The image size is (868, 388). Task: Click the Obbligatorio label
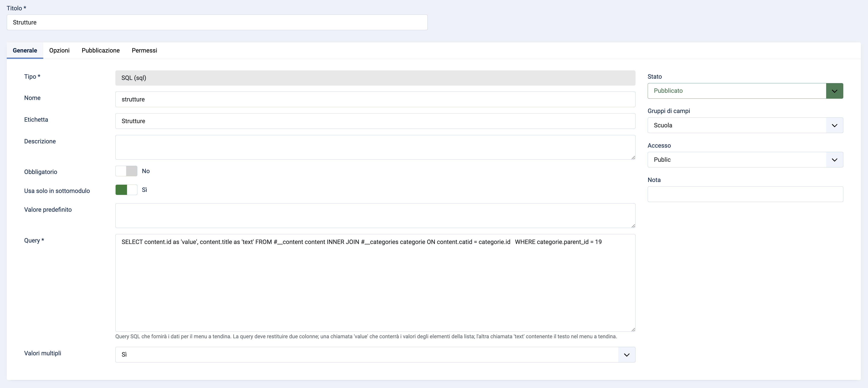pyautogui.click(x=41, y=172)
